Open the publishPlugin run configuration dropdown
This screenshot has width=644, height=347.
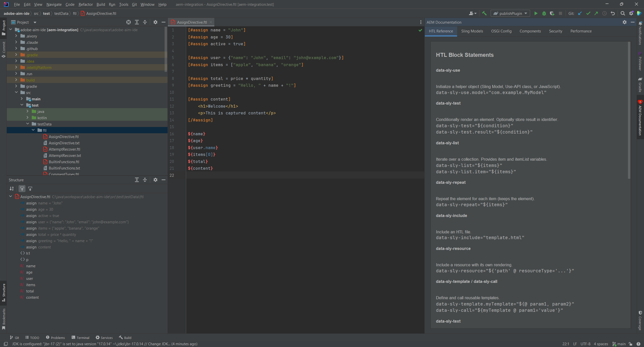tap(510, 14)
